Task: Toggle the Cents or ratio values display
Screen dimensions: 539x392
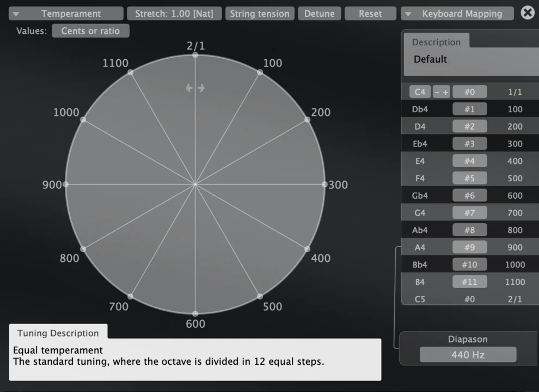Action: click(90, 31)
